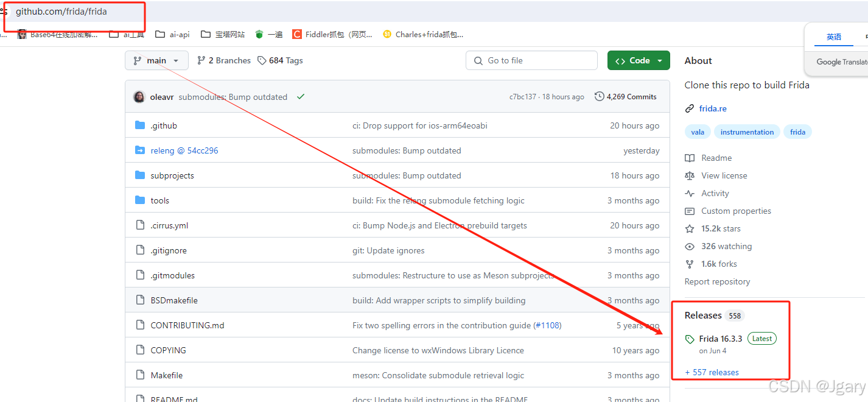Open the 2 Branches link
The height and width of the screenshot is (402, 868).
coord(224,60)
